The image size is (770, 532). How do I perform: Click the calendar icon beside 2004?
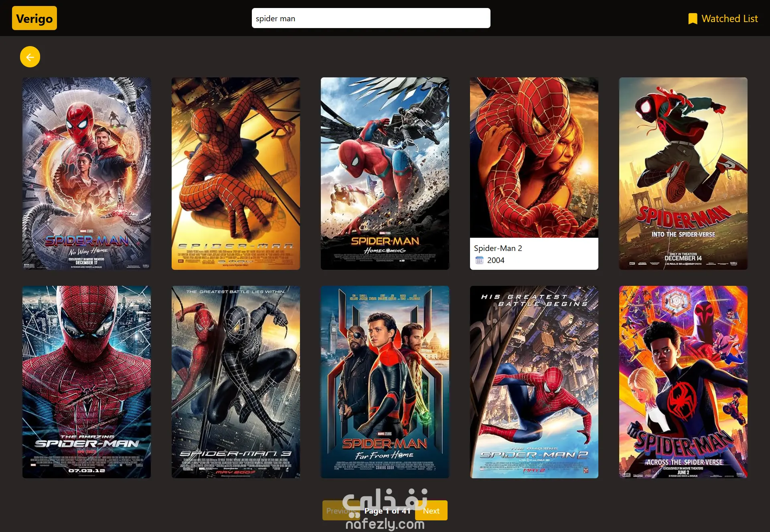479,260
